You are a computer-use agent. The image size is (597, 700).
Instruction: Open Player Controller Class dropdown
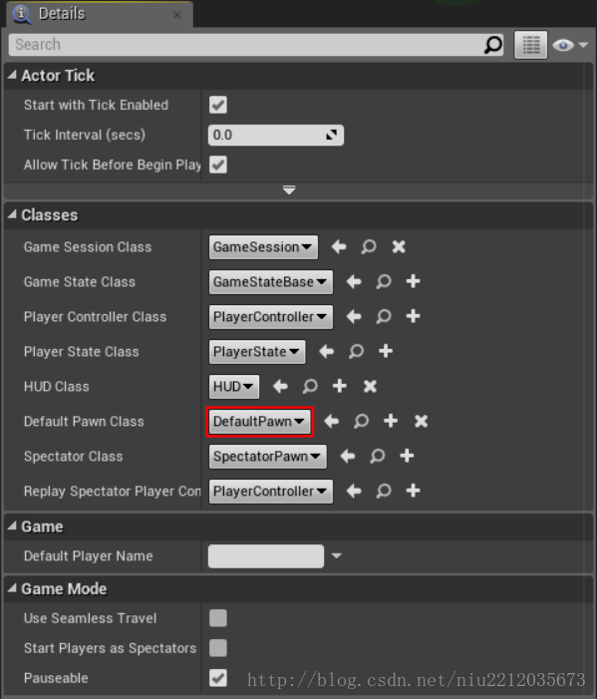pyautogui.click(x=270, y=316)
